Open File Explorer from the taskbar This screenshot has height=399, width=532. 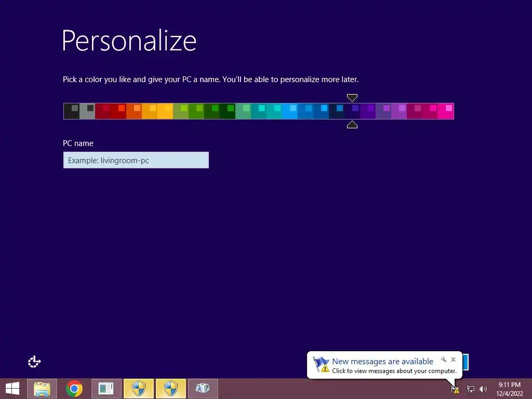[42, 389]
